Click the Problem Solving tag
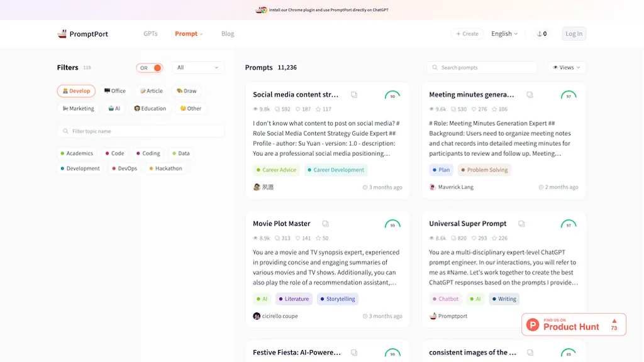 pos(484,170)
